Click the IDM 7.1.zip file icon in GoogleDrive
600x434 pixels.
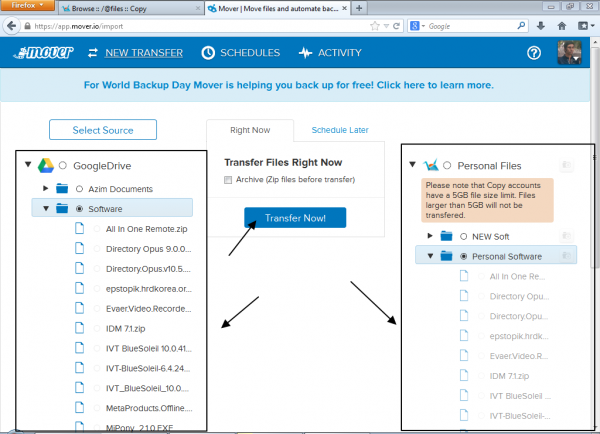coord(80,328)
